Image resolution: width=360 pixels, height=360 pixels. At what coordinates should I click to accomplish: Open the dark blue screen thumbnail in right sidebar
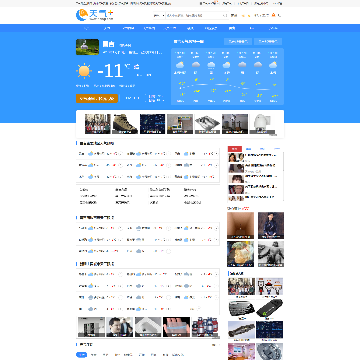(269, 331)
